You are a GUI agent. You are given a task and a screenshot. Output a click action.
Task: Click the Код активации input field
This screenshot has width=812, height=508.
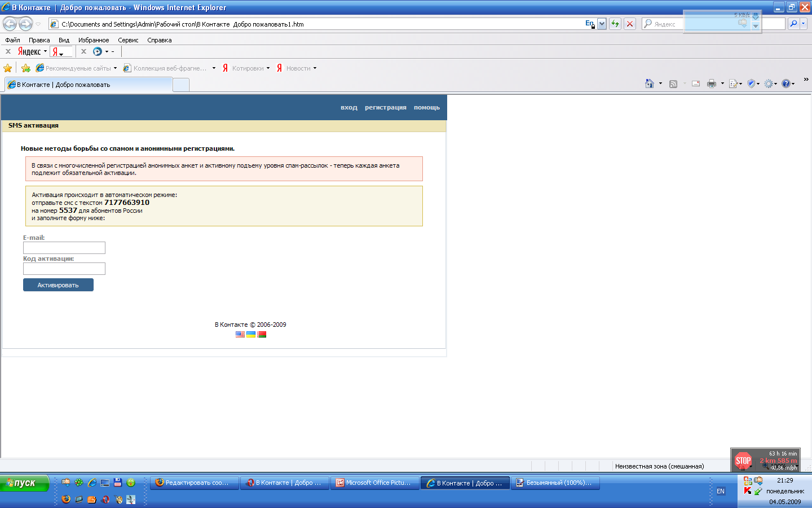(x=64, y=269)
